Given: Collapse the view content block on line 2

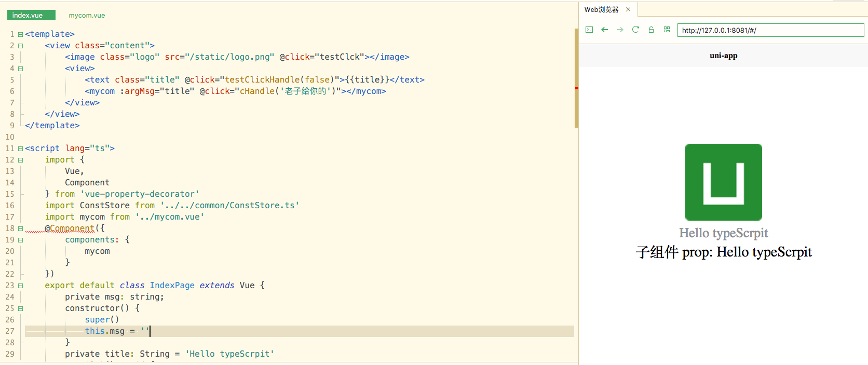Looking at the screenshot, I should [21, 46].
